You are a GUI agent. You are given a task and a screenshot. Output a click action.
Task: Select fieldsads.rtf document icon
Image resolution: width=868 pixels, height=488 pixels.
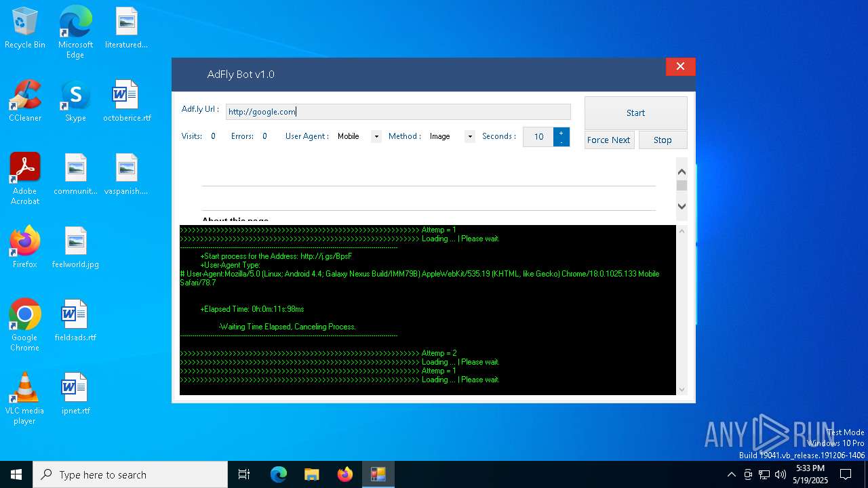pyautogui.click(x=75, y=321)
